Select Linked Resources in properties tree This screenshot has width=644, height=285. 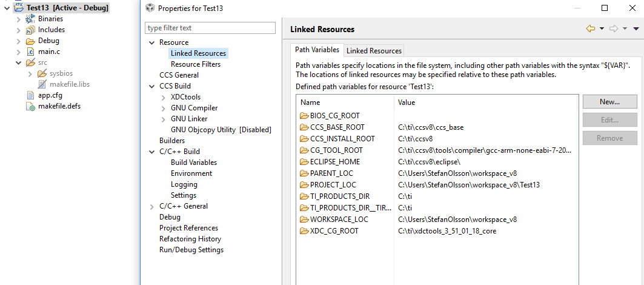[x=198, y=53]
